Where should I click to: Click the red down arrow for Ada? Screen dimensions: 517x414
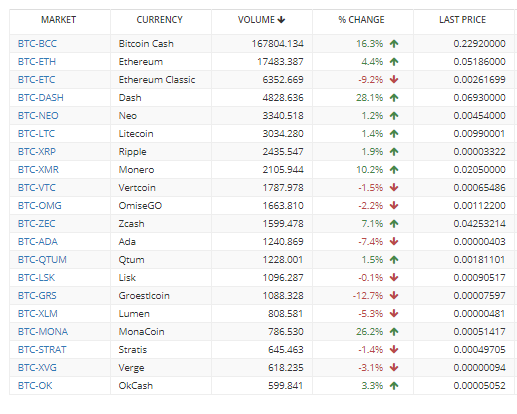coord(394,242)
